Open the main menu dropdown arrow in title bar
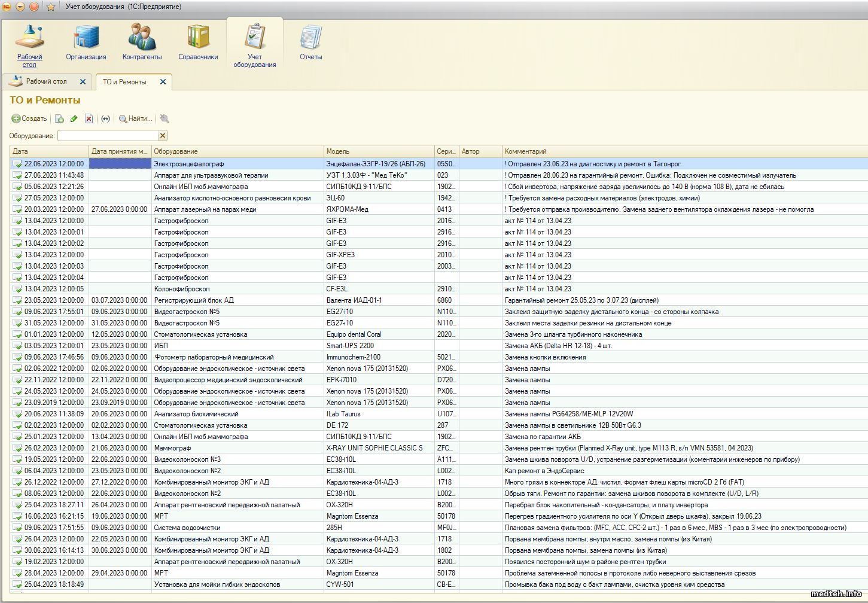The height and width of the screenshot is (603, 868). [20, 7]
